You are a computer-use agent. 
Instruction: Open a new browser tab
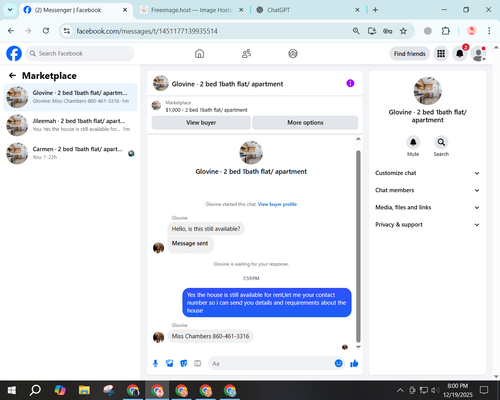tap(375, 10)
